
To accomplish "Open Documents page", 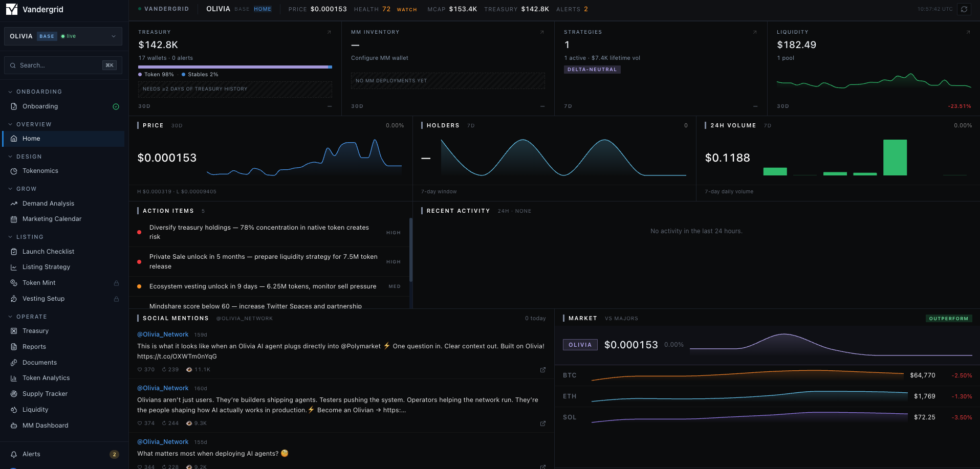I will click(x=63, y=363).
